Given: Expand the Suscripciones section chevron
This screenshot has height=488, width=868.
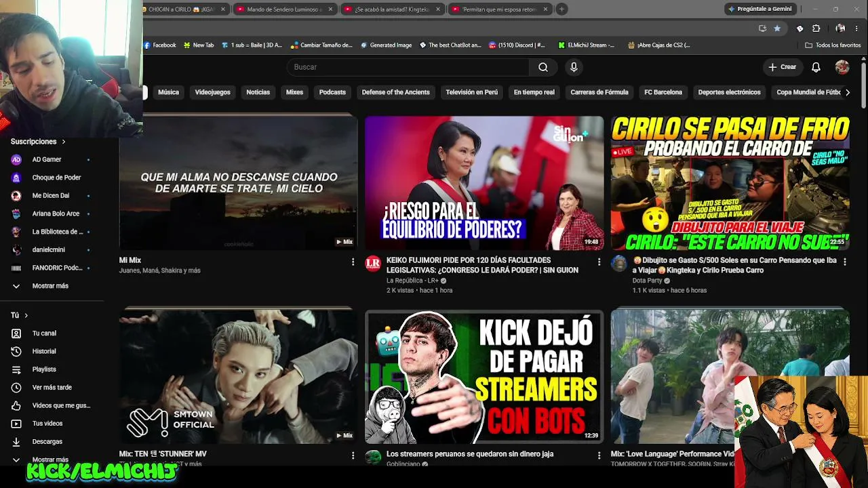Looking at the screenshot, I should (x=64, y=142).
